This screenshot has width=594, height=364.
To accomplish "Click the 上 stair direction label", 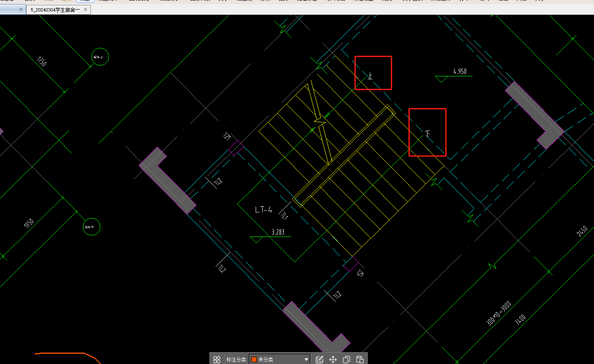I will [370, 76].
